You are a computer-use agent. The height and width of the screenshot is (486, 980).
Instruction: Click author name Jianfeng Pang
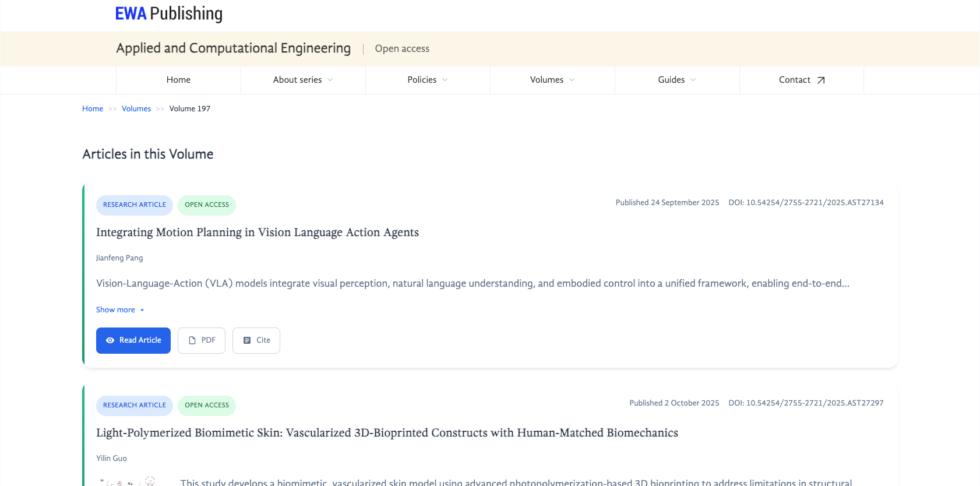[119, 258]
